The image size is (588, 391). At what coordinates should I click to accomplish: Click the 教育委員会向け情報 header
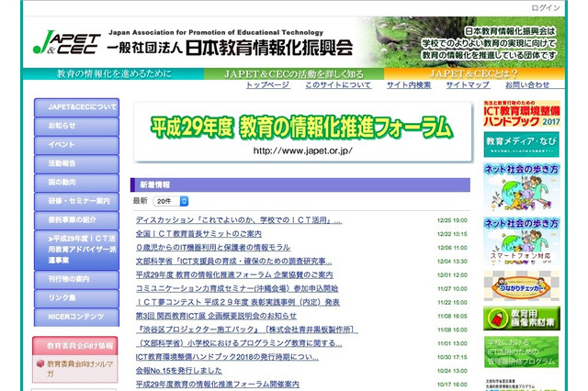click(75, 346)
